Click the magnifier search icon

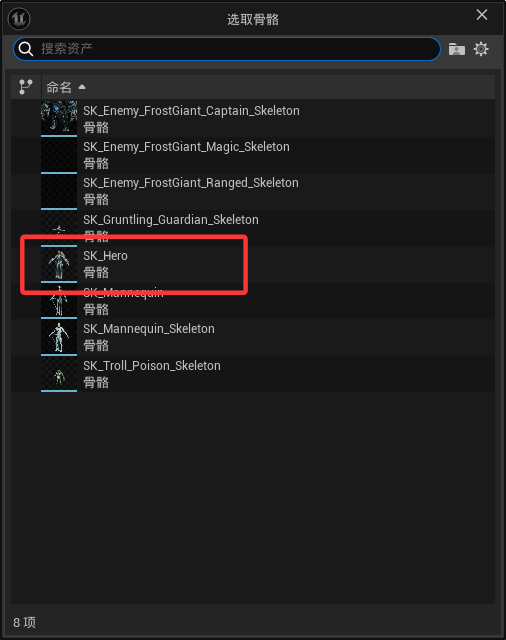pyautogui.click(x=26, y=49)
